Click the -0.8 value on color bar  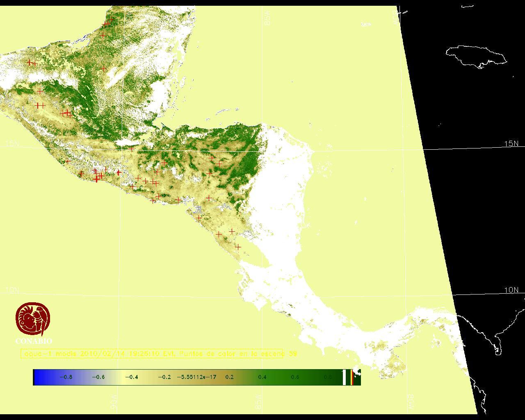(x=66, y=377)
